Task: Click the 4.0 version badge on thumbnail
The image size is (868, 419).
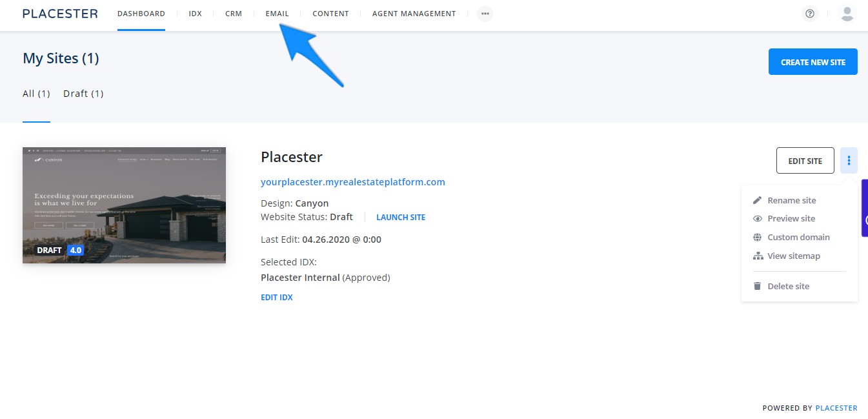Action: click(x=76, y=250)
